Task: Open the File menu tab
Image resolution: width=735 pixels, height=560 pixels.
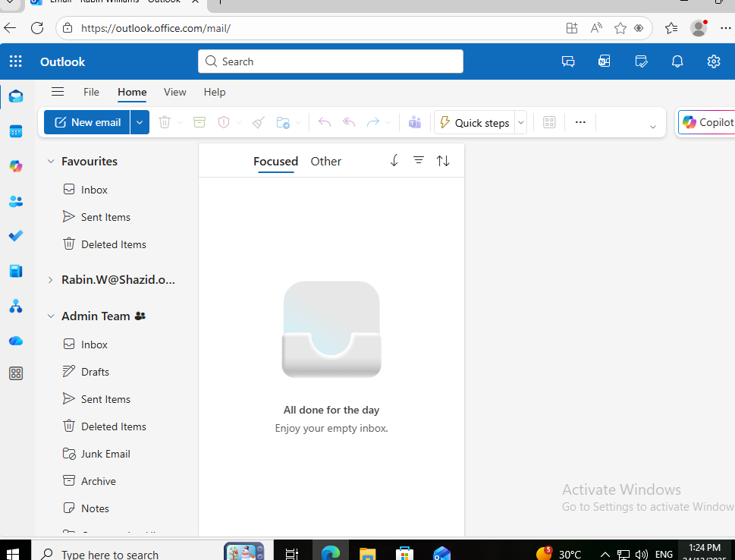Action: [x=91, y=92]
